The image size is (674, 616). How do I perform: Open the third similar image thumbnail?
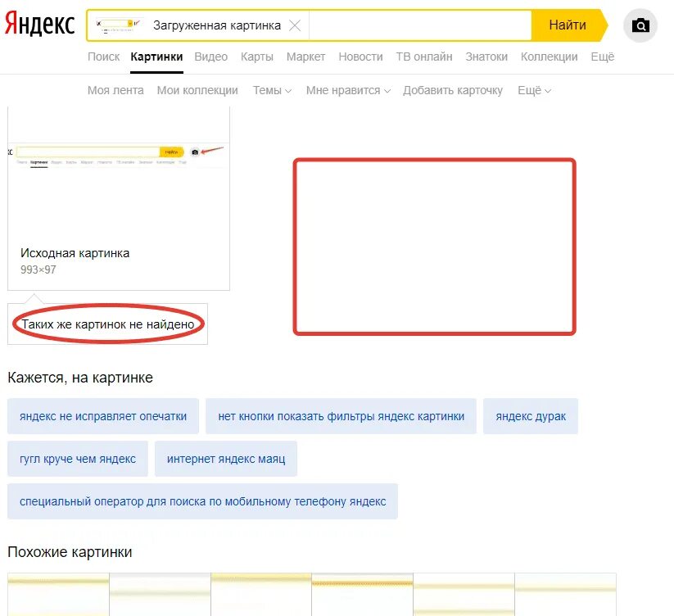click(x=261, y=595)
